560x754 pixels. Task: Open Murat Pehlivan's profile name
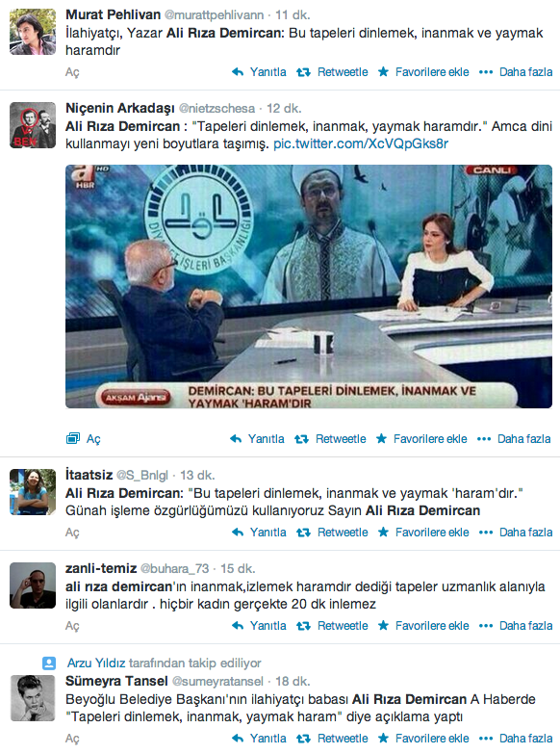point(113,14)
